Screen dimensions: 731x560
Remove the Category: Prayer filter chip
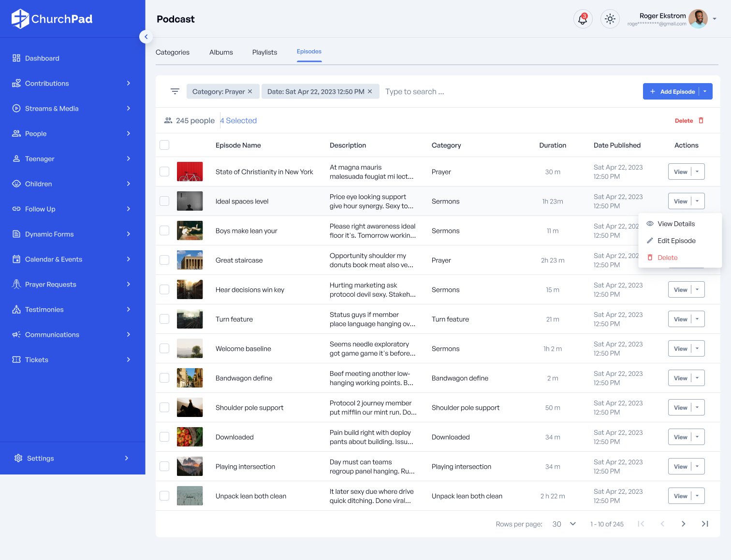[x=250, y=91]
